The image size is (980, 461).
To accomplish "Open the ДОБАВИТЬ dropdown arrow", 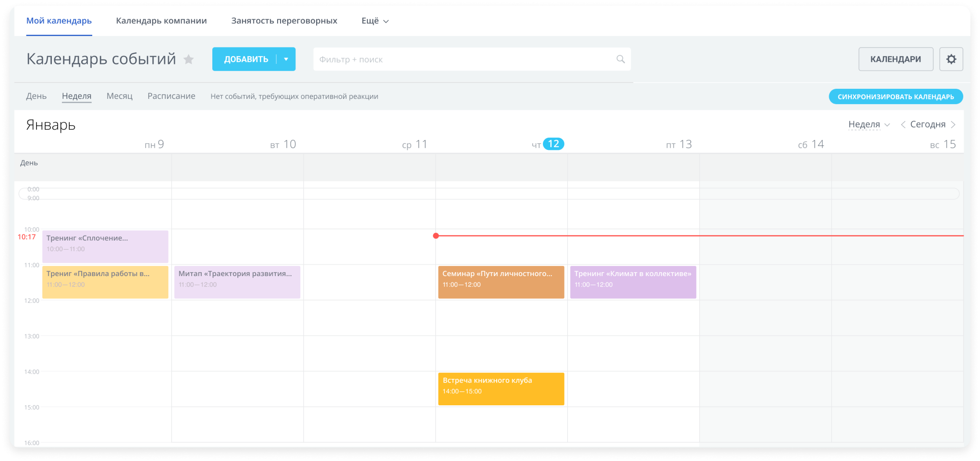I will tap(286, 59).
